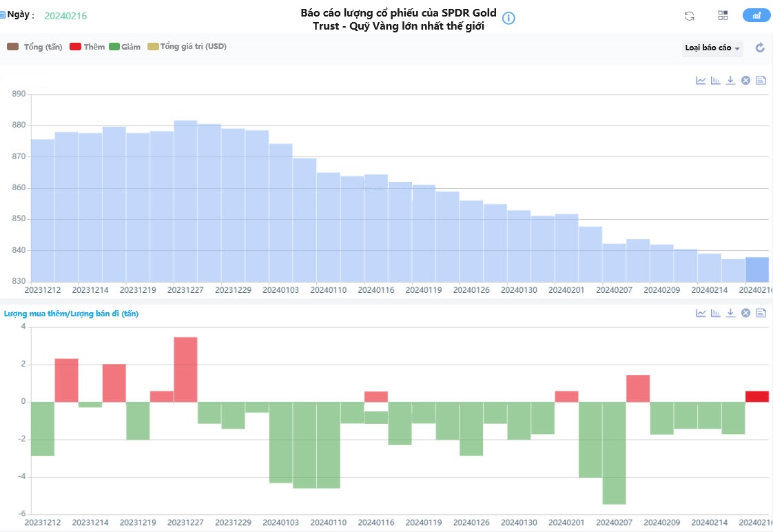Download the bottom chart as an image

730,313
